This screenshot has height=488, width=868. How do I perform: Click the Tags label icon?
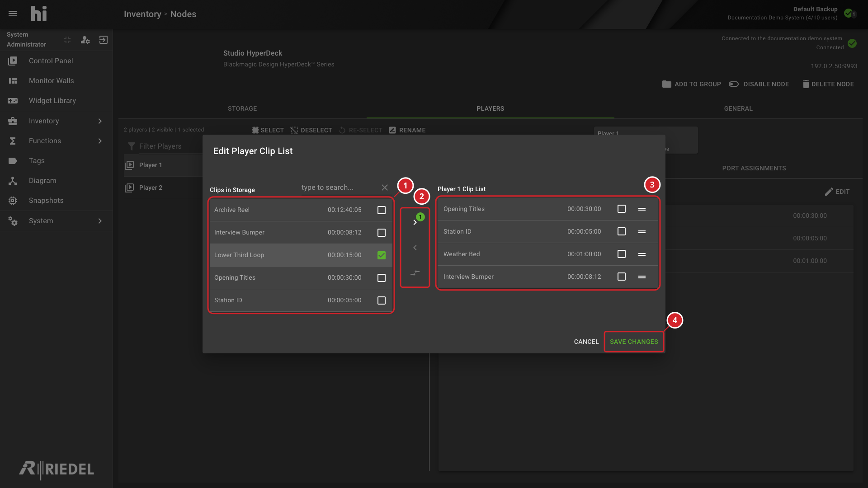[x=13, y=160]
